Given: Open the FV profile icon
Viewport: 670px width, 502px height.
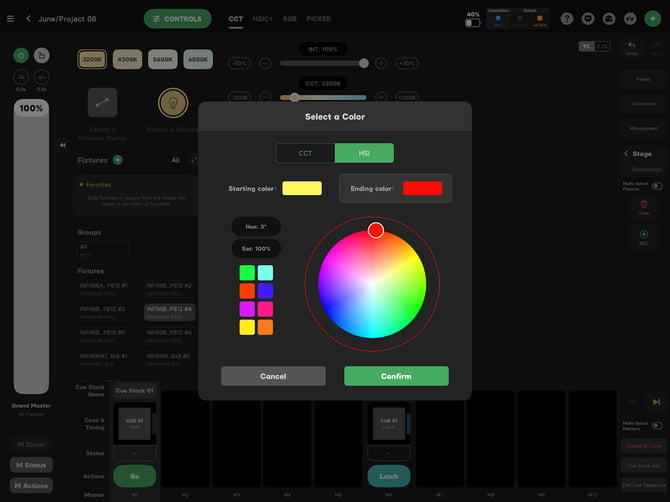Looking at the screenshot, I should (630, 19).
